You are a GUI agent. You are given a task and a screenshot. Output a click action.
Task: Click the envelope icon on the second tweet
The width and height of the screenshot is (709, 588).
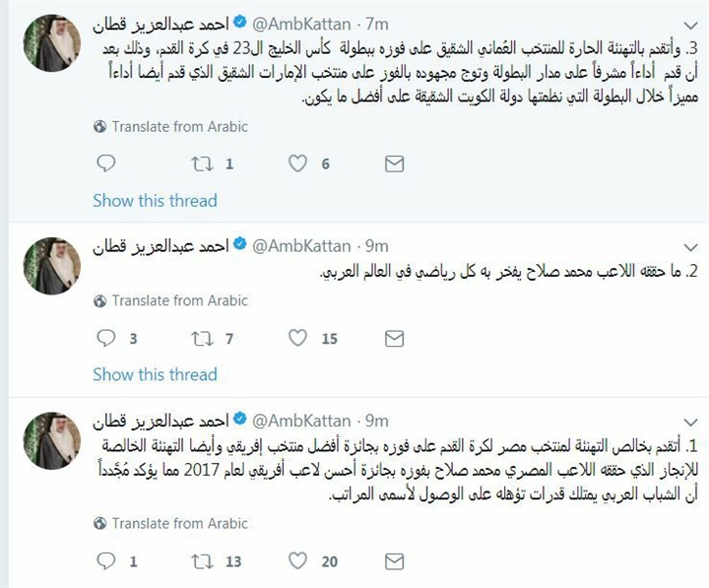[x=394, y=339]
